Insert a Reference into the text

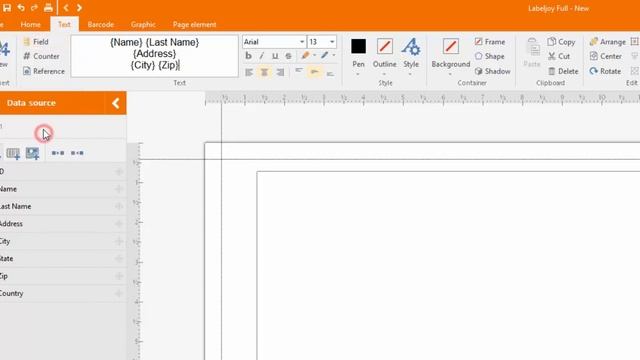tap(44, 71)
